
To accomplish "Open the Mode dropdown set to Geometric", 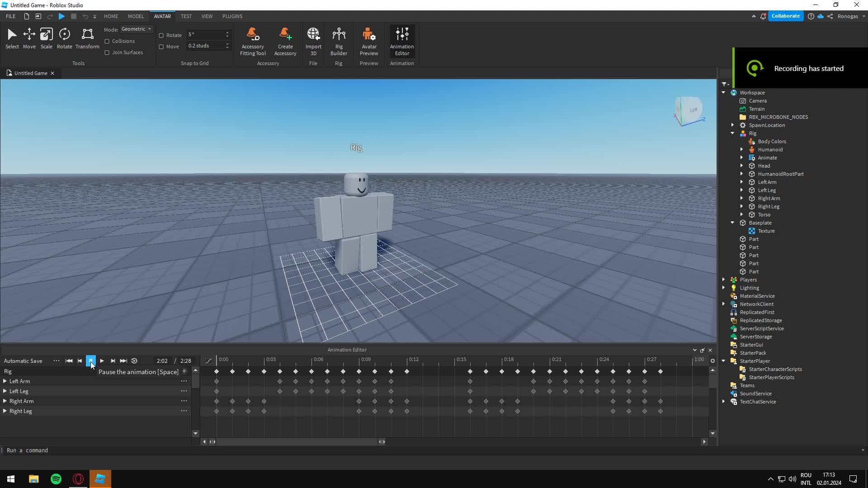I will tap(136, 29).
